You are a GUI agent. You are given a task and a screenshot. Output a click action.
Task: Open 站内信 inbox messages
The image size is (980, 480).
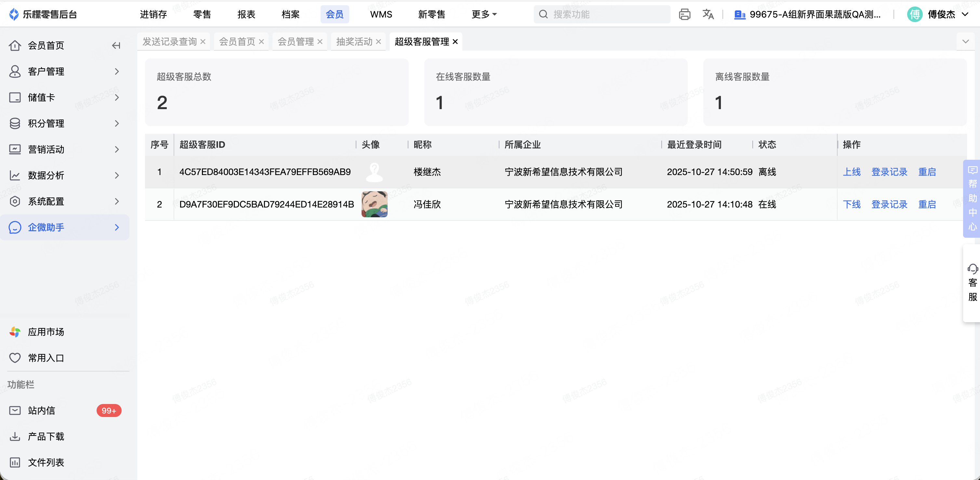coord(41,411)
